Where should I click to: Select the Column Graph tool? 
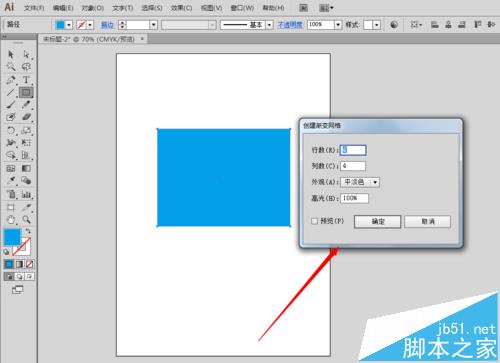pyautogui.click(x=26, y=194)
